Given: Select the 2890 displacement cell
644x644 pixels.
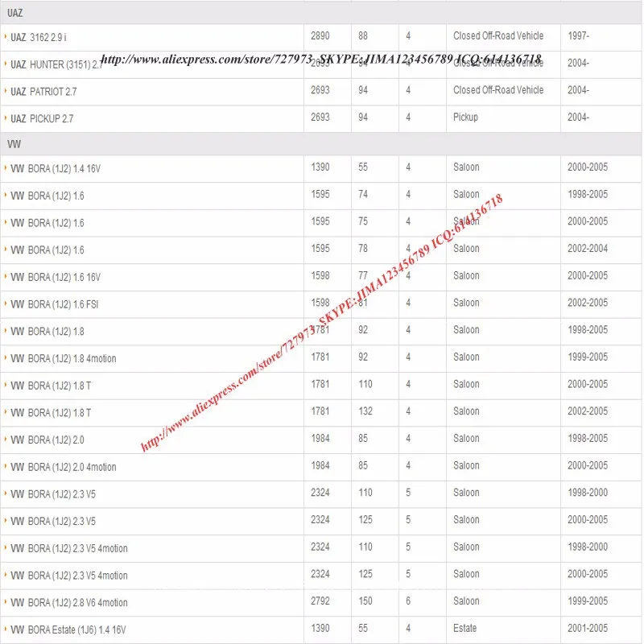Looking at the screenshot, I should click(x=320, y=35).
